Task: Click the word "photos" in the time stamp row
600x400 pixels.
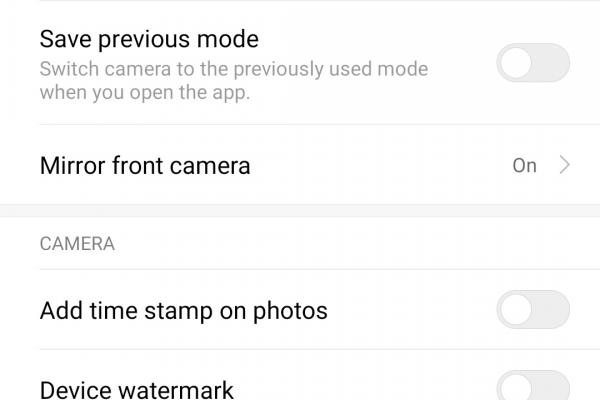Action: tap(290, 311)
